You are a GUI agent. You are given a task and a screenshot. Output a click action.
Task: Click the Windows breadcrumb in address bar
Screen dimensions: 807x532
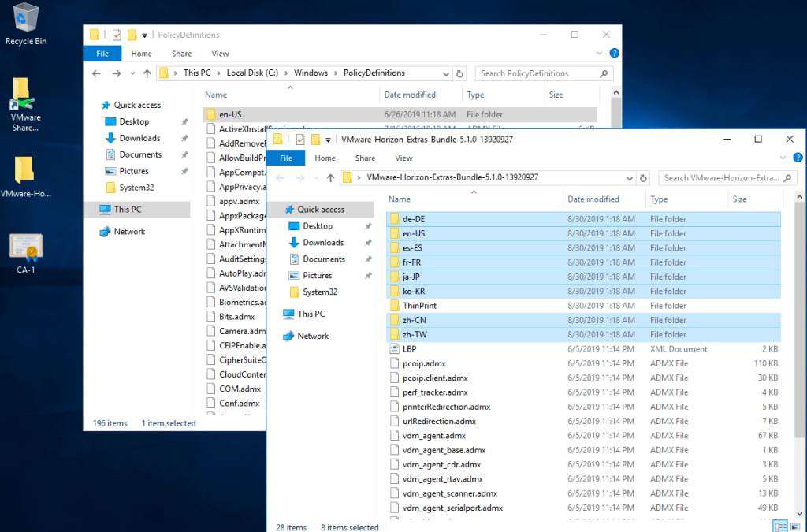pos(311,73)
